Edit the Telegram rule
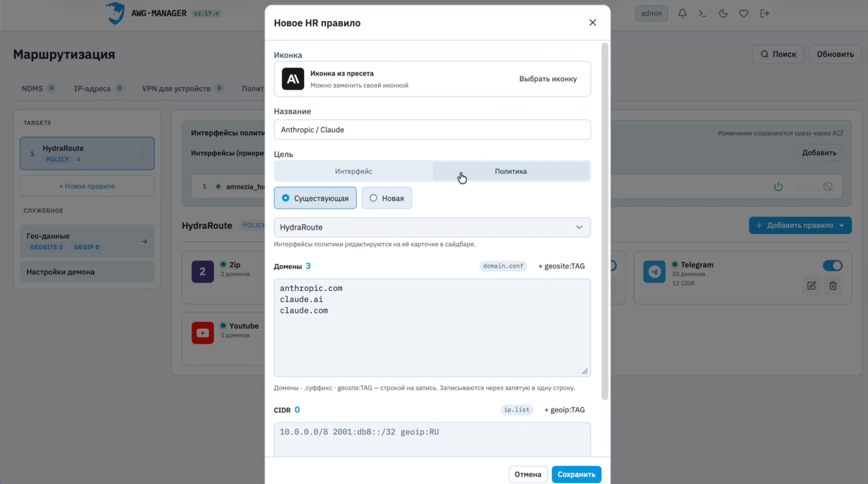Screen dimensions: 868x484 (811, 285)
